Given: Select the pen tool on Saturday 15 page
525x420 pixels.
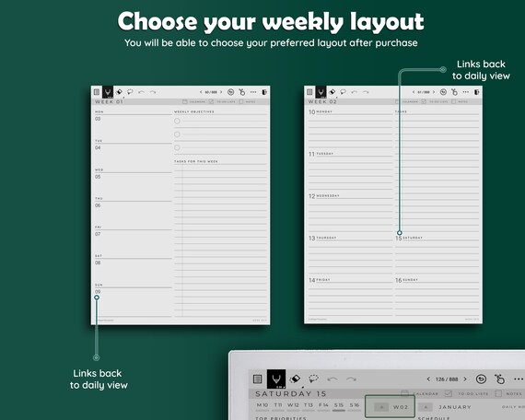Looking at the screenshot, I should [276, 379].
